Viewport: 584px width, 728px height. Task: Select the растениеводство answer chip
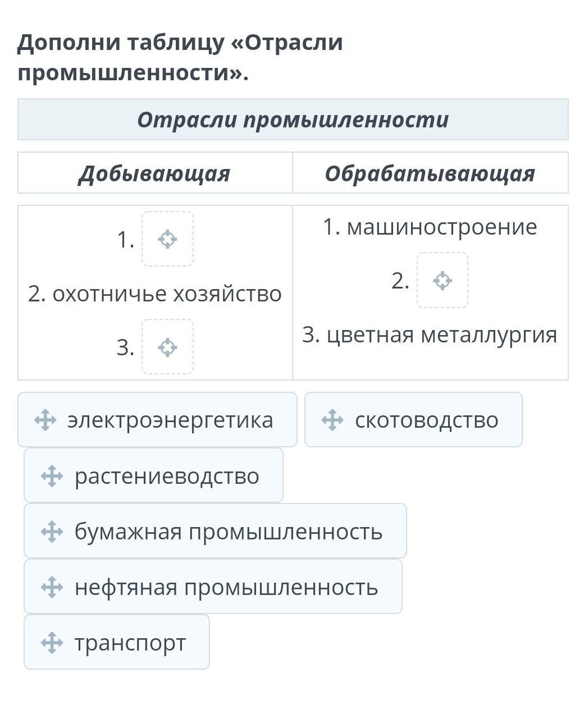153,475
